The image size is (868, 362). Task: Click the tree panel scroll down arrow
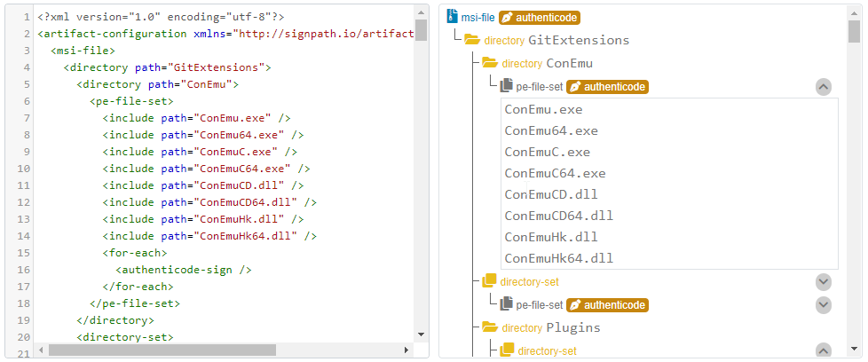[x=854, y=349]
